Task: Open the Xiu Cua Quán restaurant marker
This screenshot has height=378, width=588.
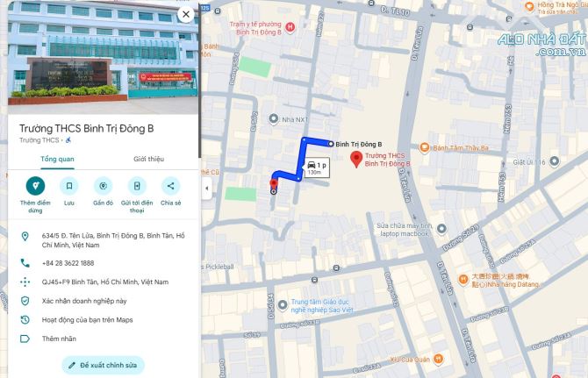Action: 438,359
